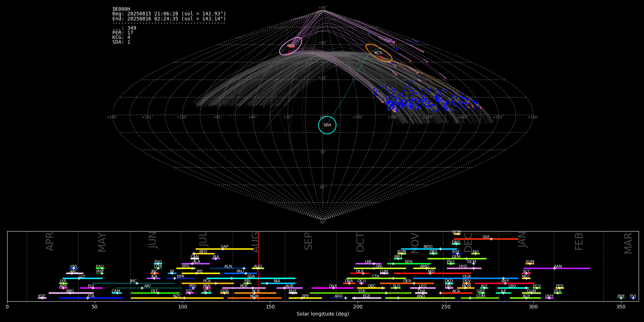Click the MAR month label
The image size is (644, 322).
point(629,243)
